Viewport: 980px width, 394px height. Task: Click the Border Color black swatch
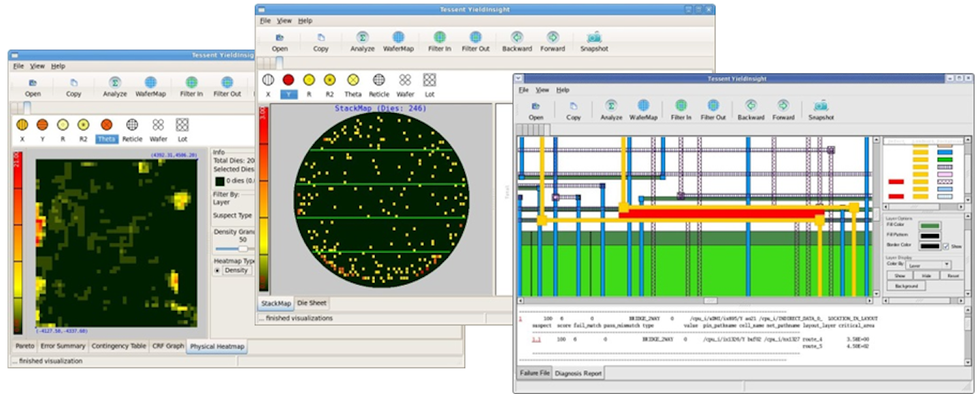(x=930, y=246)
